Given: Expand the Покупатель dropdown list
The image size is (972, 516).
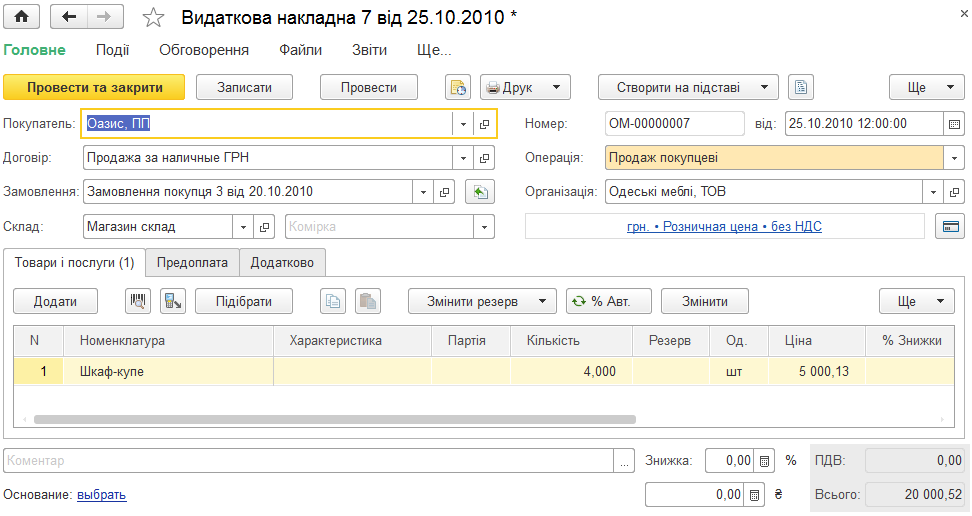Looking at the screenshot, I should click(x=463, y=124).
